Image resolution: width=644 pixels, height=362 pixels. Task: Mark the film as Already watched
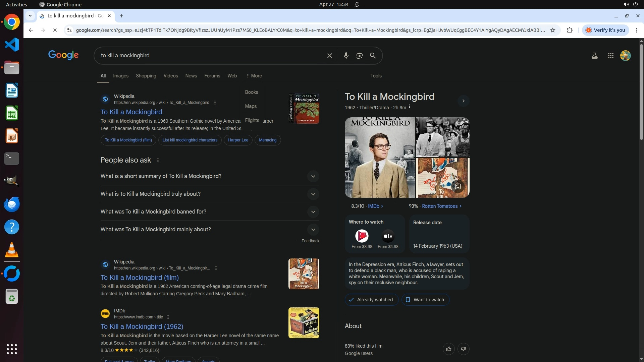click(371, 300)
